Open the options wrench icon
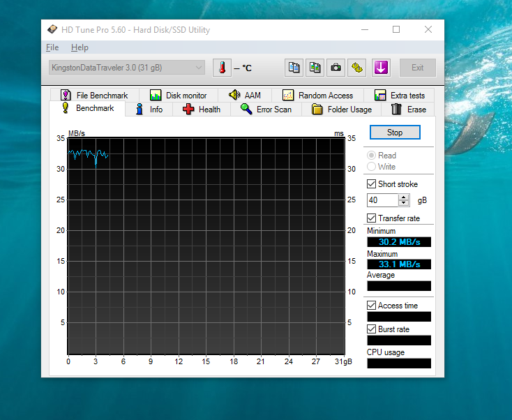Screen dimensions: 512x420 point(357,68)
